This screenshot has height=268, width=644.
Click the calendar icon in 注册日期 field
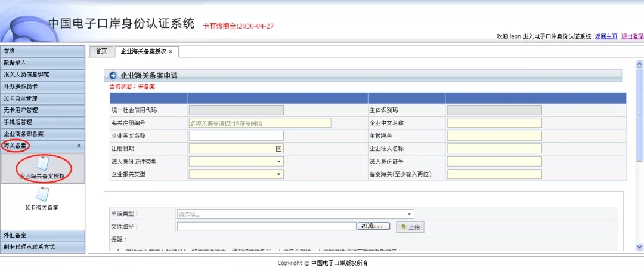(x=278, y=149)
